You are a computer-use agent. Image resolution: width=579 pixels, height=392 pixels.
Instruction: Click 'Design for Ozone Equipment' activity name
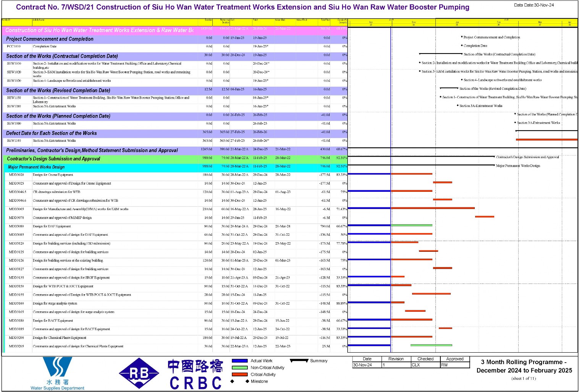tap(53, 175)
